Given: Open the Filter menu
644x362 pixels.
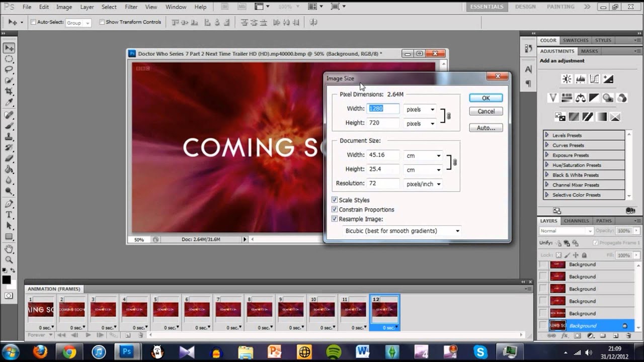Looking at the screenshot, I should coord(131,7).
